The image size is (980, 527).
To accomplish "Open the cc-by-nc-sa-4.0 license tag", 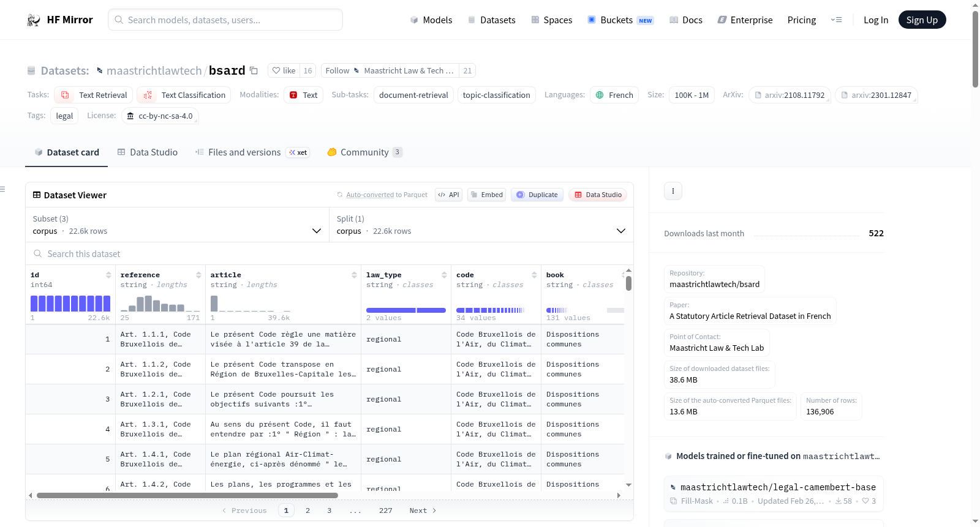I will pyautogui.click(x=160, y=116).
